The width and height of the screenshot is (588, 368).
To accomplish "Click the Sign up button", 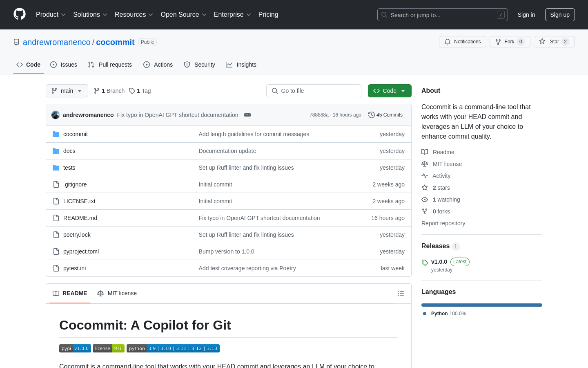I will tap(560, 15).
